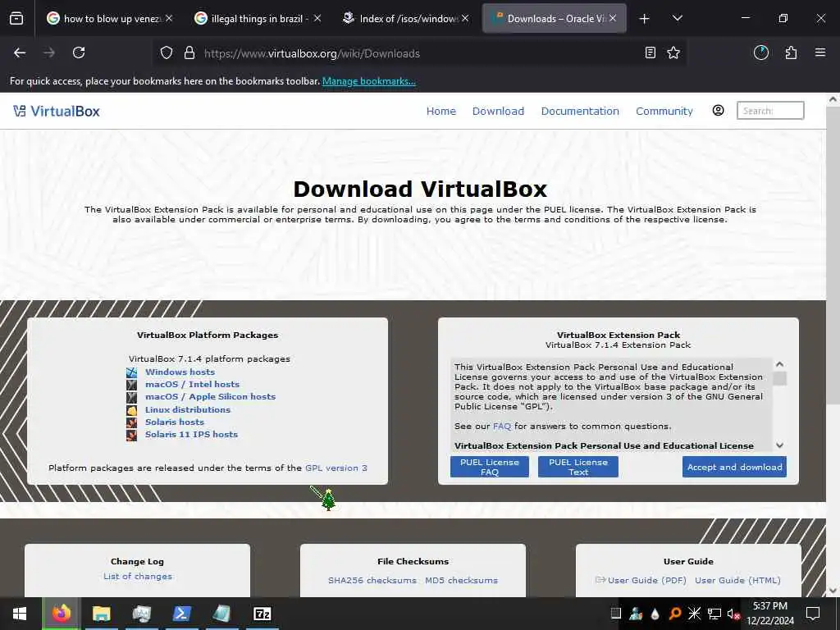The width and height of the screenshot is (840, 630).
Task: Open the Windows notification center icon
Action: pyautogui.click(x=813, y=614)
